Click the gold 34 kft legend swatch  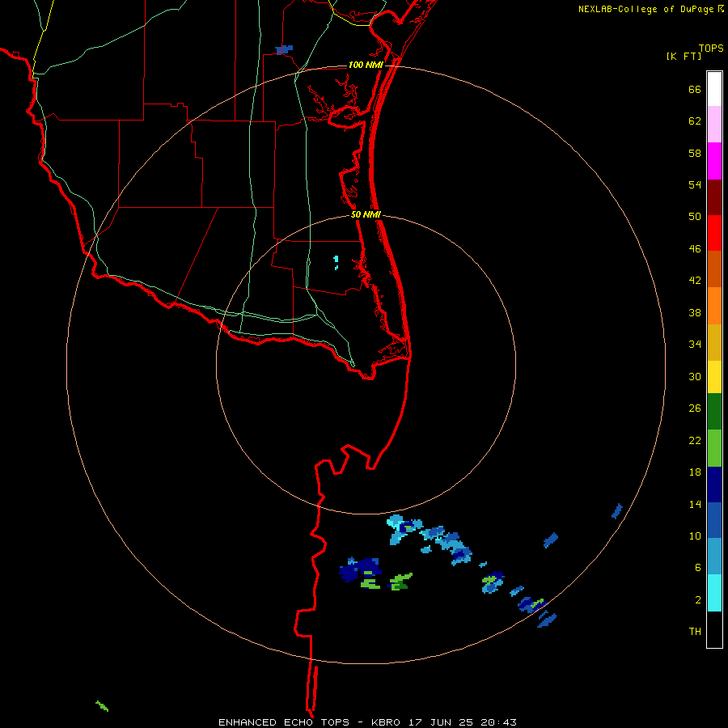[x=714, y=343]
